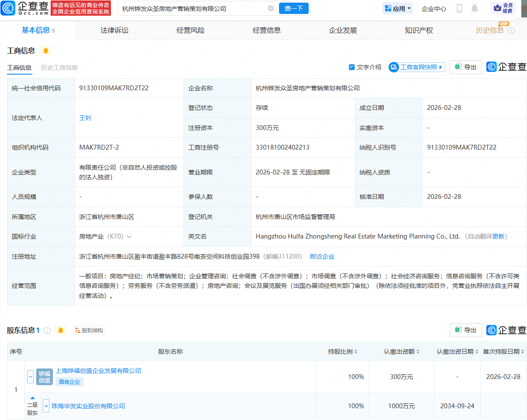Export 工商信息 with 导出 button
527x420 pixels.
point(465,67)
